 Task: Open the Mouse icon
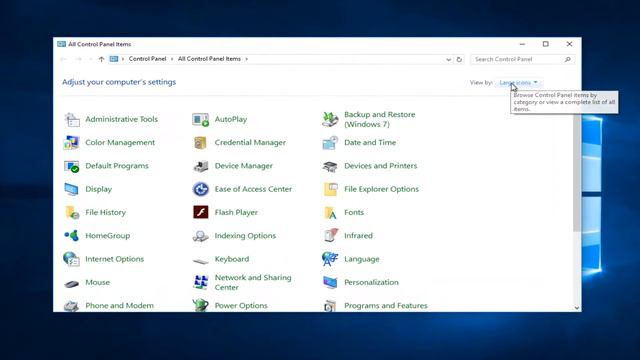pos(71,283)
